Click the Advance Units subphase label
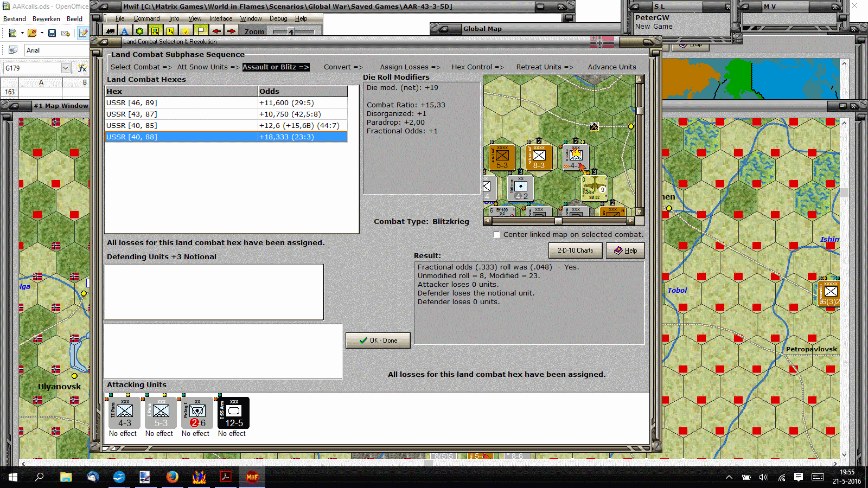This screenshot has height=488, width=868. coord(612,67)
